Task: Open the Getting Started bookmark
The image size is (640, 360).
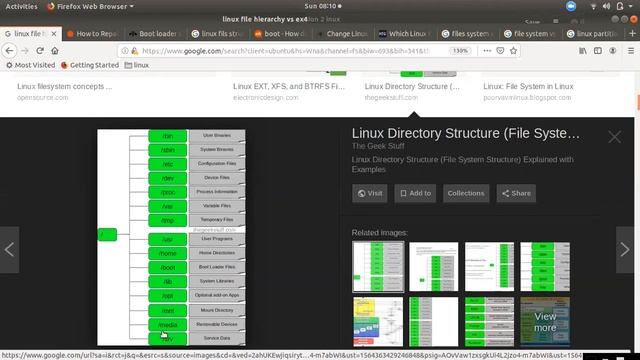Action: (90, 65)
